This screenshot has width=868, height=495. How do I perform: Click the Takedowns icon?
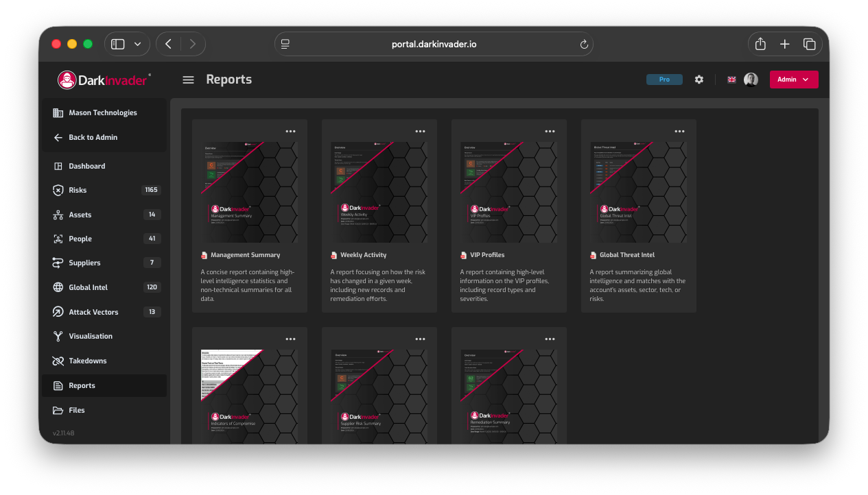pyautogui.click(x=58, y=361)
